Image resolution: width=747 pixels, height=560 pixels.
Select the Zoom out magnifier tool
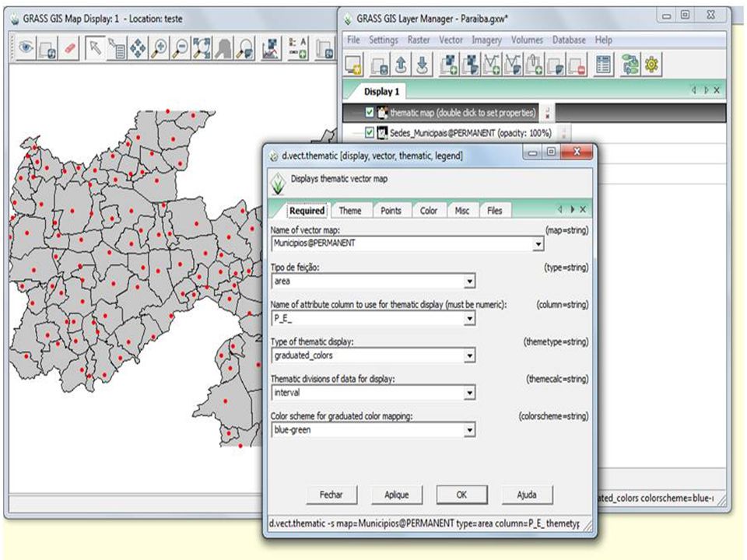click(x=181, y=49)
